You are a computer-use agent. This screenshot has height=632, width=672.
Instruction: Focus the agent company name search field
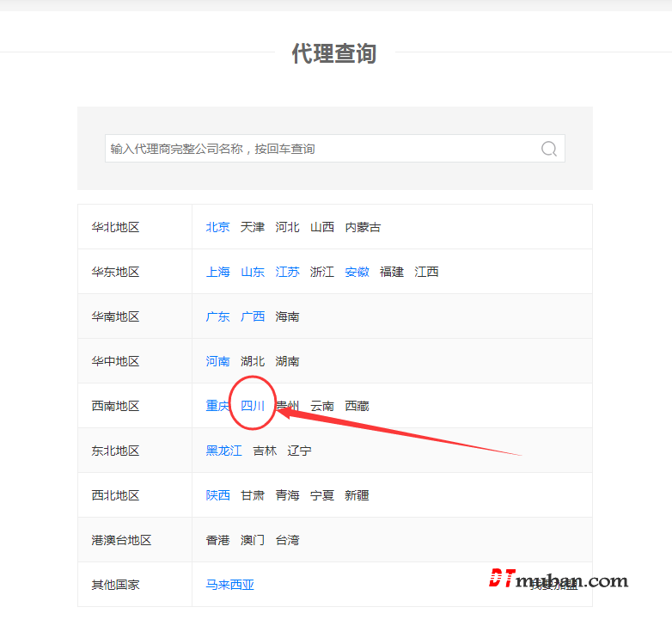coord(318,149)
